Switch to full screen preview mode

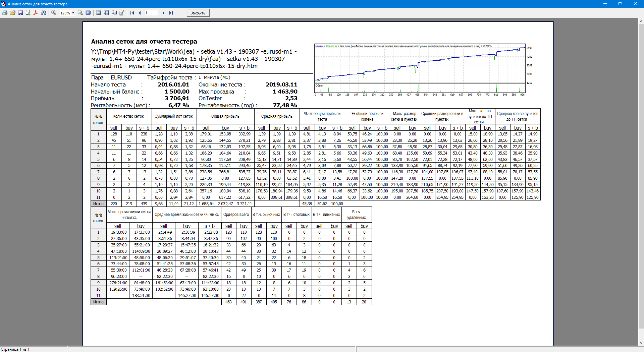(88, 13)
